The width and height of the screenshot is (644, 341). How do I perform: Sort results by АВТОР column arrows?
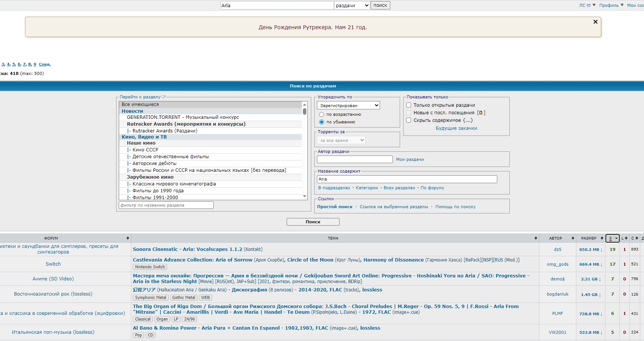click(573, 238)
